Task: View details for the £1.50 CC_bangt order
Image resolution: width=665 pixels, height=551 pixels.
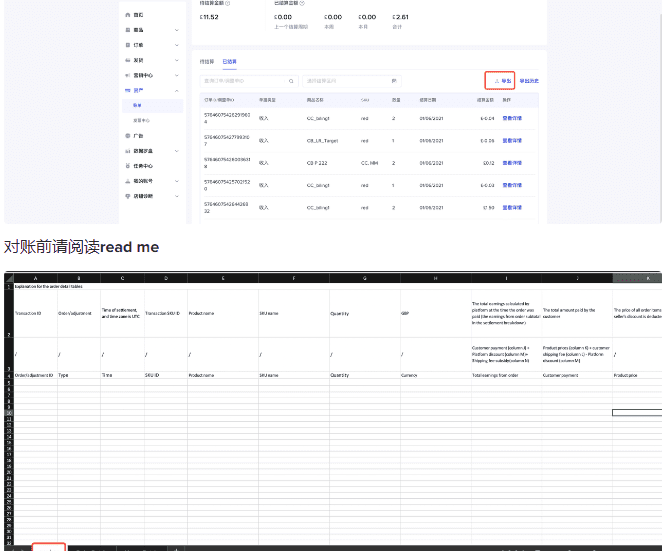Action: click(x=512, y=208)
